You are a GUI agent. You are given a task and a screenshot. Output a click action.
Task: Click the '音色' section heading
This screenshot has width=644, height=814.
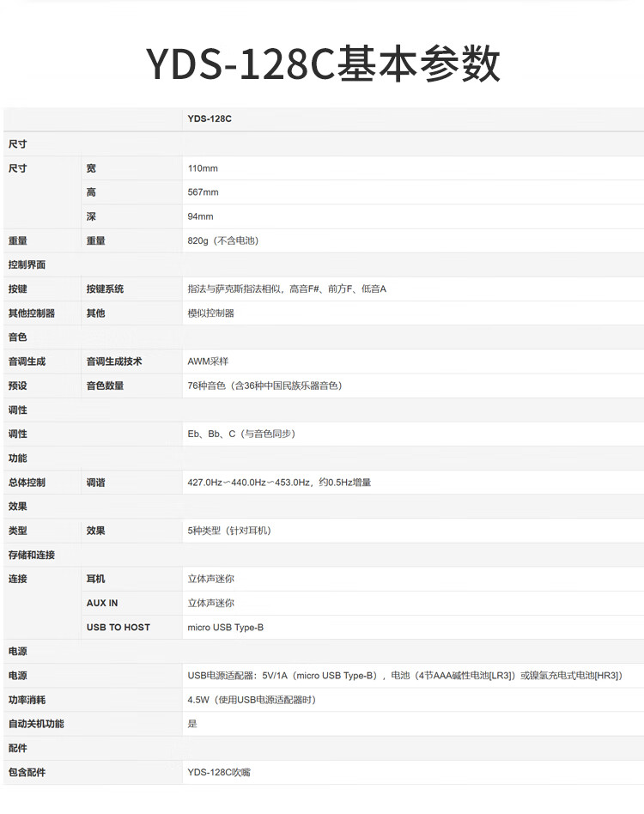[x=18, y=337]
